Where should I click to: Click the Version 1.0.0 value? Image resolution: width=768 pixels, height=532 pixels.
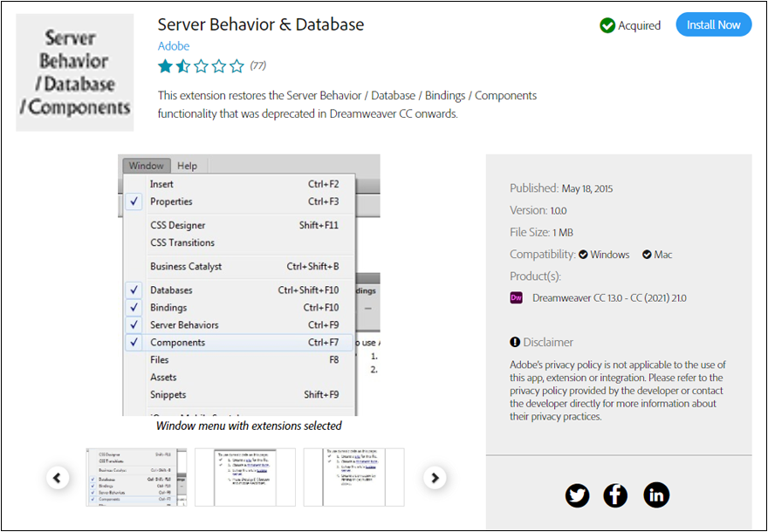[559, 211]
